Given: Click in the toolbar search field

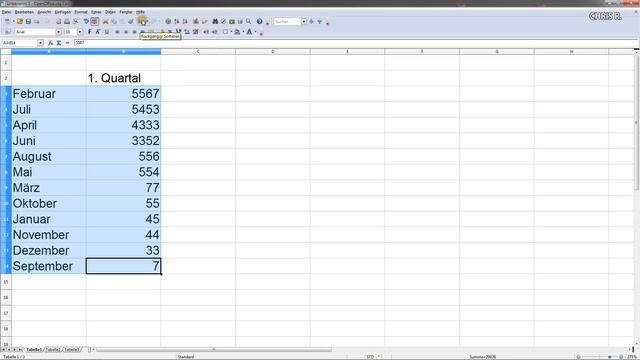Looking at the screenshot, I should click(287, 21).
